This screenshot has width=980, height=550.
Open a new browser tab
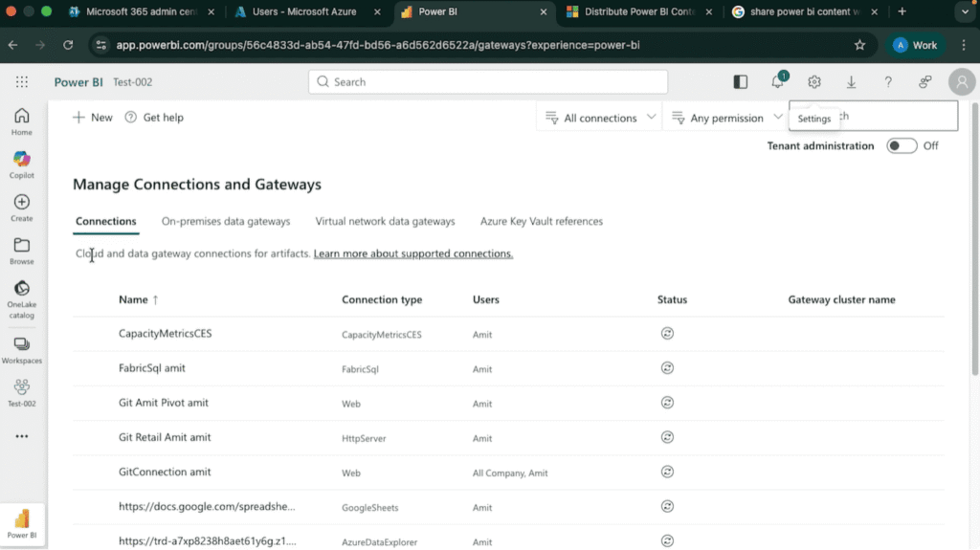pyautogui.click(x=902, y=11)
